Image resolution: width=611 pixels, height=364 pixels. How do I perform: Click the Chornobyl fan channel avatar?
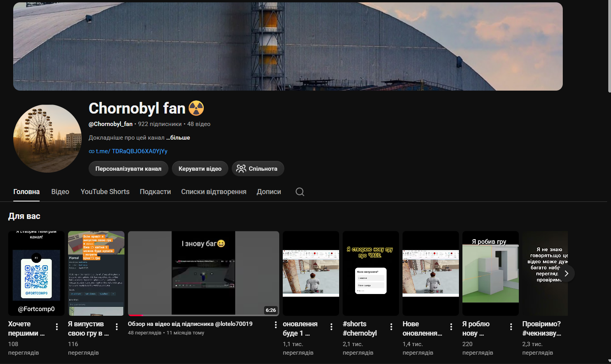point(47,138)
